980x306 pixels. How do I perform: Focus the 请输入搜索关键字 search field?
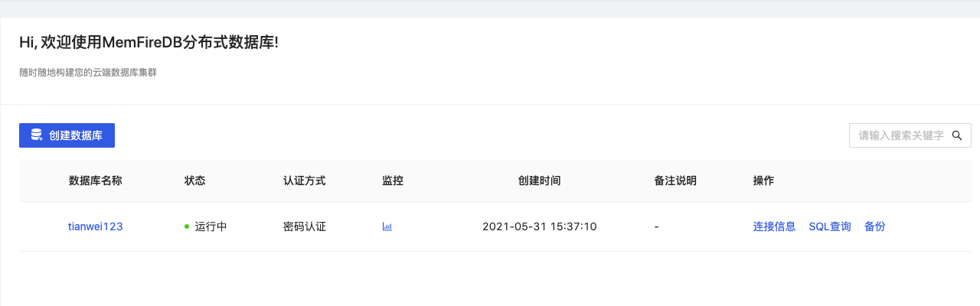pyautogui.click(x=900, y=135)
